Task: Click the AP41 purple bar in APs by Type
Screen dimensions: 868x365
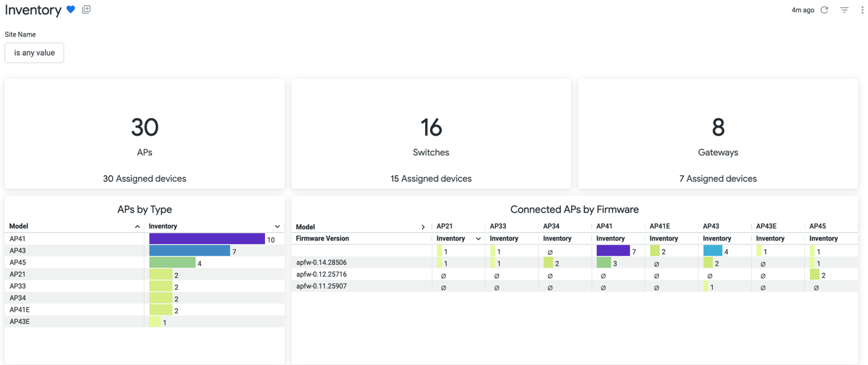Action: coord(206,239)
